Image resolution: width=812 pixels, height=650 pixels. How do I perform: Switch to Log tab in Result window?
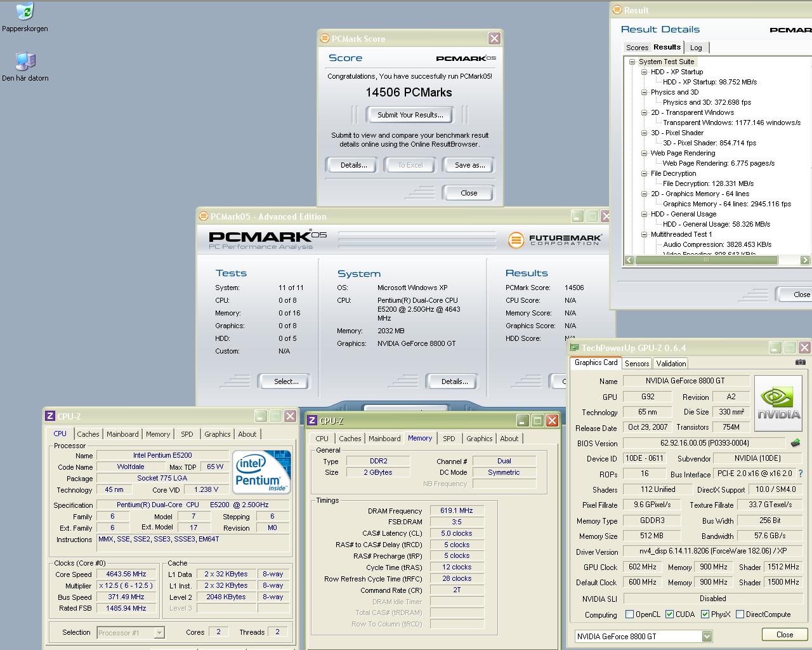pyautogui.click(x=696, y=48)
